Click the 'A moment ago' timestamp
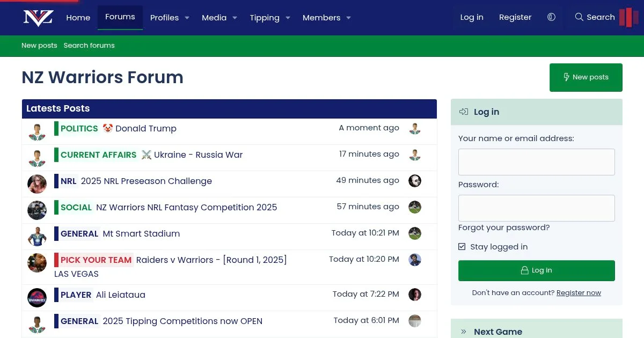This screenshot has height=338, width=644. point(369,128)
